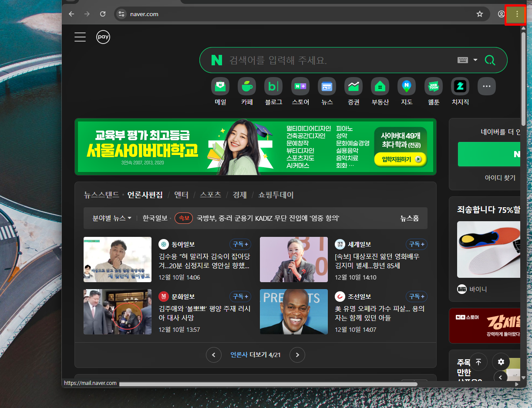Viewport: 532px width, 408px height.
Task: Click the horizontal scrollbar thumb
Action: [x=268, y=384]
